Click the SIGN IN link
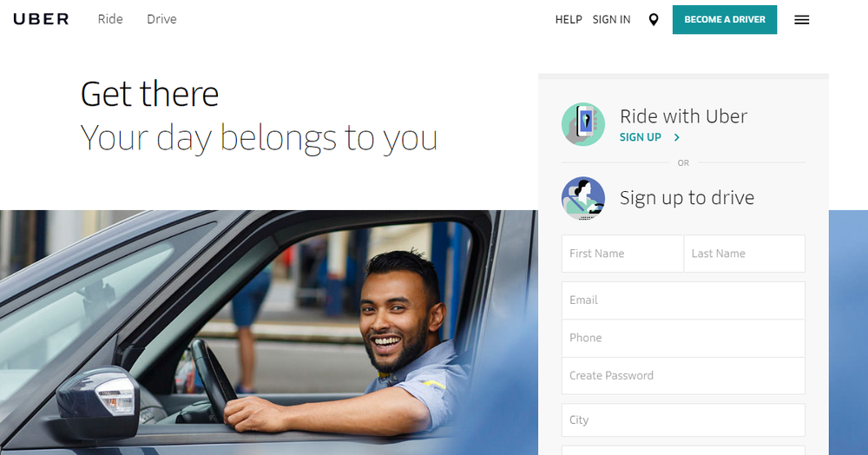The height and width of the screenshot is (455, 868). tap(611, 19)
